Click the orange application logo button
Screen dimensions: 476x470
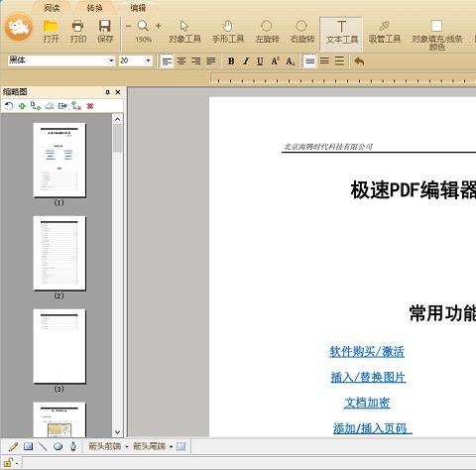(19, 27)
